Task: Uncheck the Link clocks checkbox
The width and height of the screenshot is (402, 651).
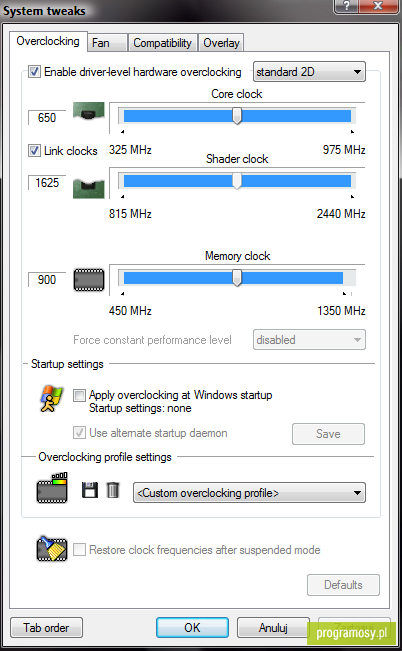Action: point(34,150)
